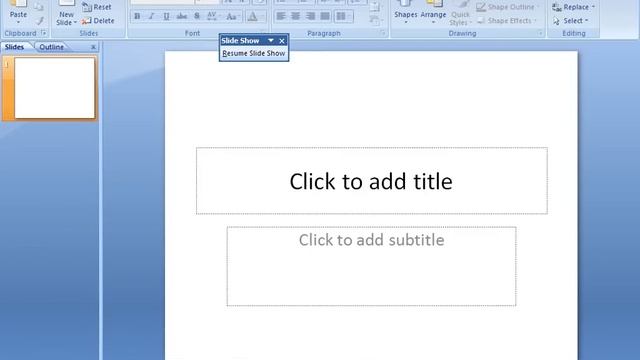Click the subtitle placeholder
The width and height of the screenshot is (640, 360).
coord(371,266)
